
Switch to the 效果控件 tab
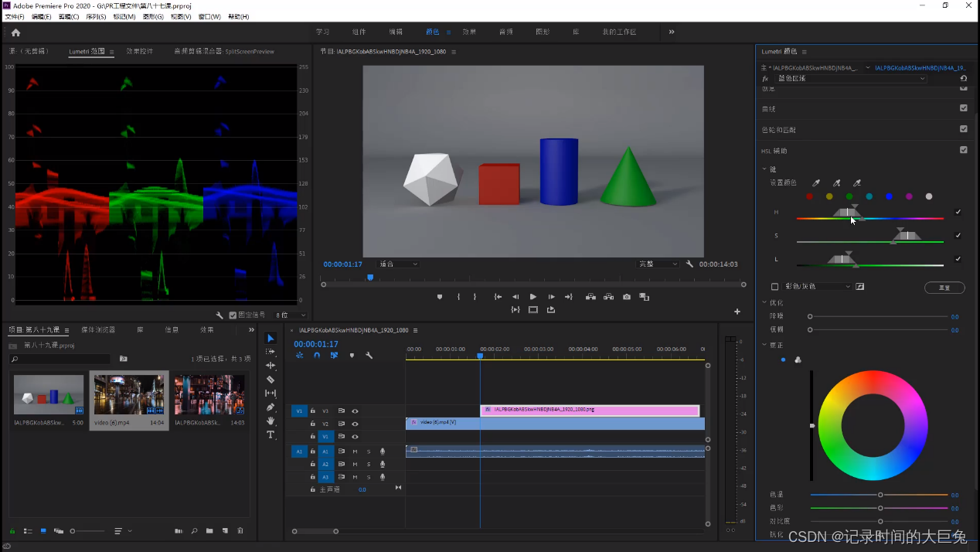tap(140, 52)
